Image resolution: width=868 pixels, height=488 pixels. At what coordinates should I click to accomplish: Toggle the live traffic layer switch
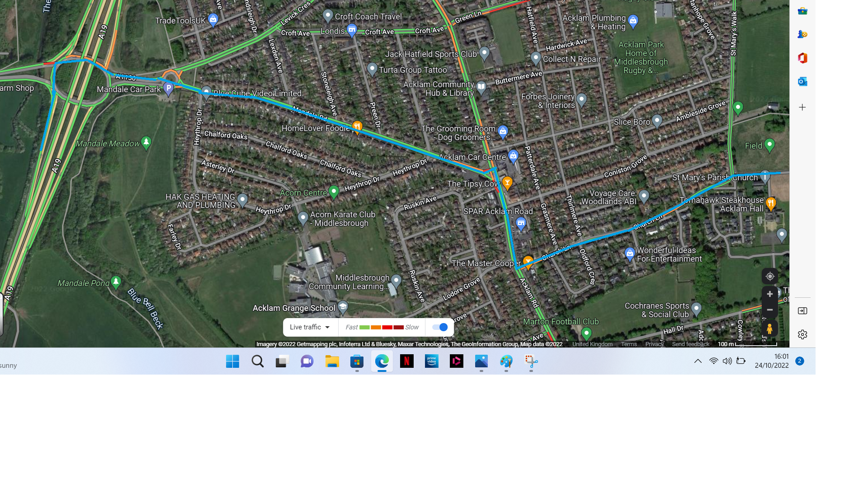click(x=439, y=327)
